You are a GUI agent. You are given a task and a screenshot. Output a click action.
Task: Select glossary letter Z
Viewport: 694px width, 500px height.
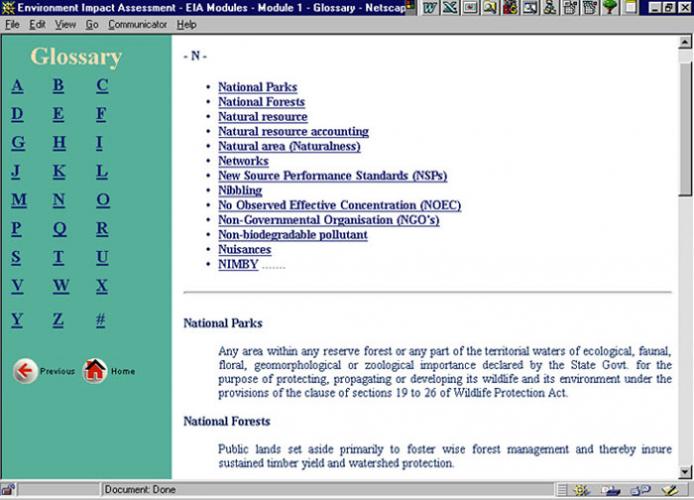58,319
